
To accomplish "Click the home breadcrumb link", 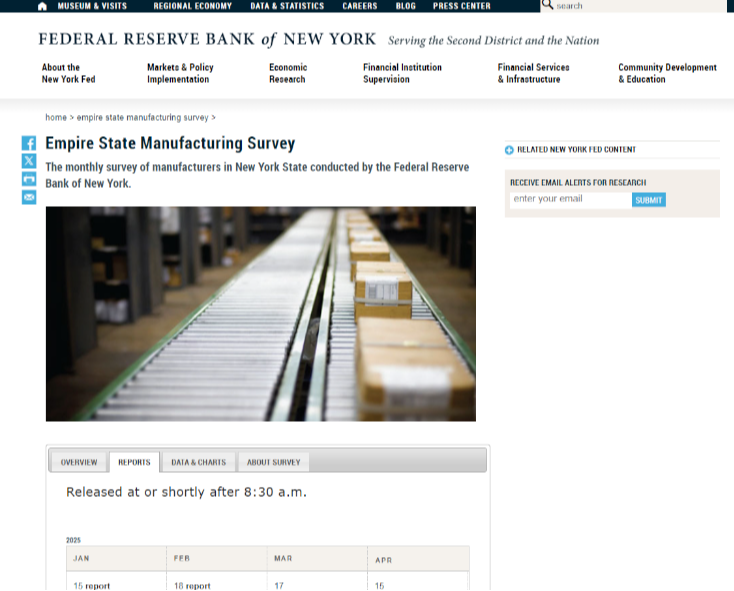I will pos(56,117).
